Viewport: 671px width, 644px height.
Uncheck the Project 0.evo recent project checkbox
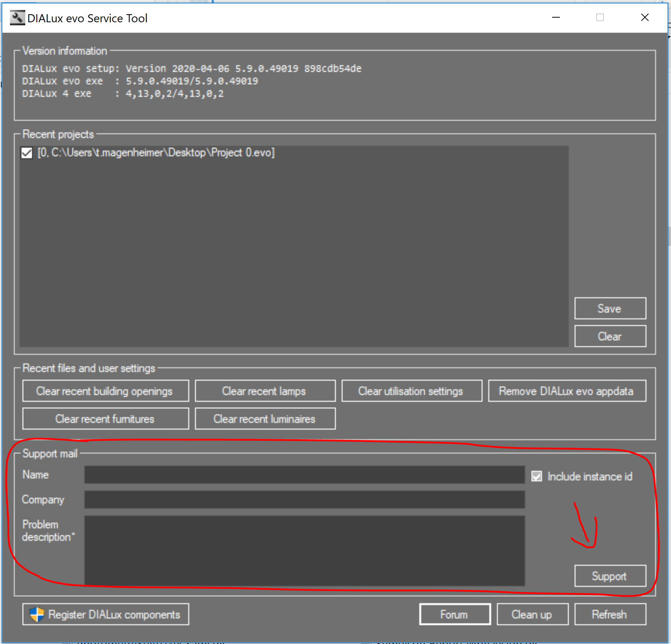[27, 153]
